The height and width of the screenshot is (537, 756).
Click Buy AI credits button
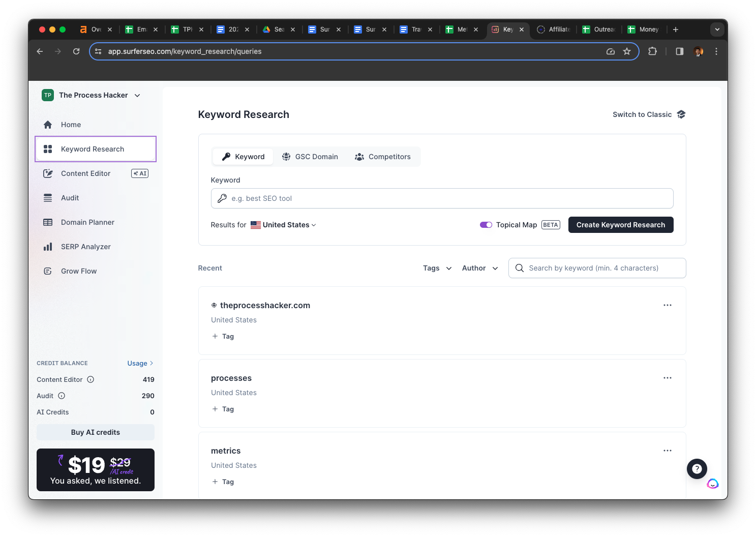pyautogui.click(x=96, y=432)
